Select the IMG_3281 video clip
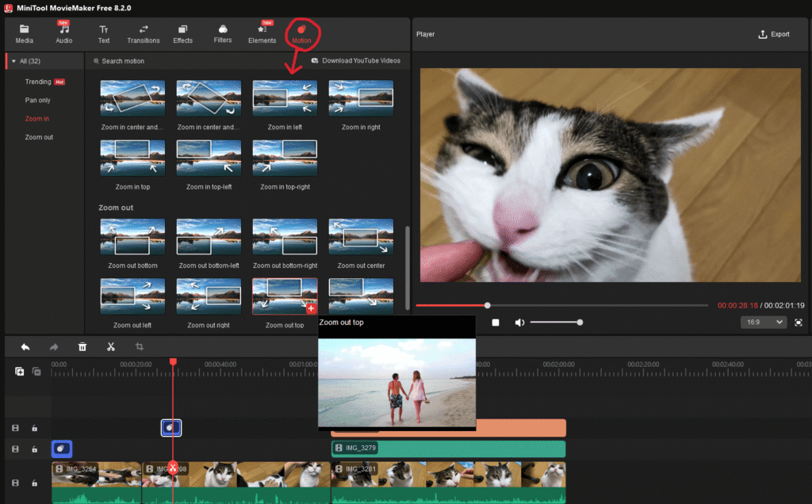Viewport: 812px width, 504px height. (449, 482)
